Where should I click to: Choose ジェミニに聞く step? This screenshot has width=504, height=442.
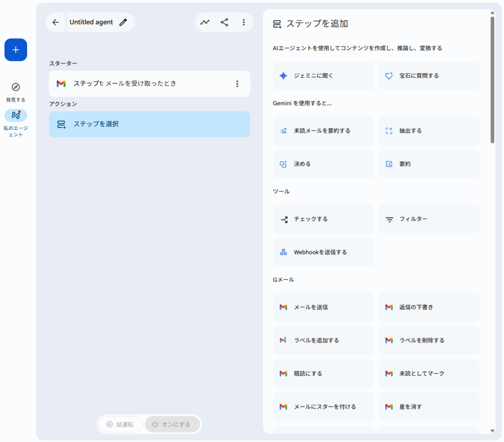point(323,76)
